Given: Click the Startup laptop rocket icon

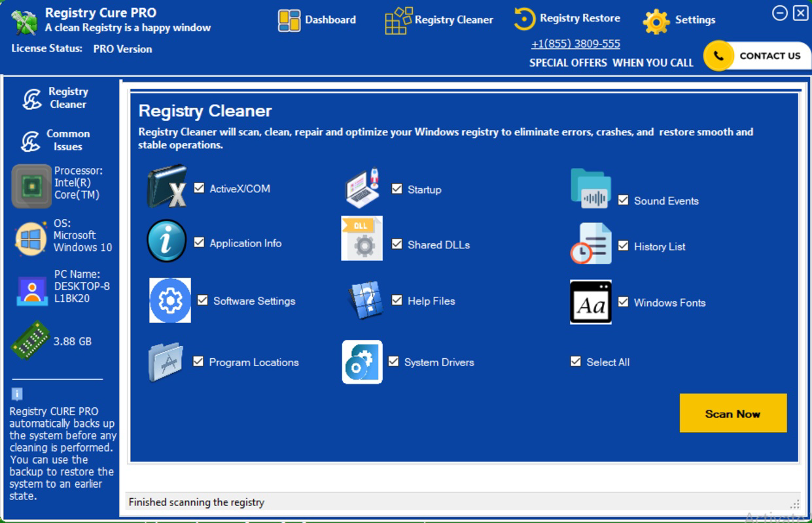Looking at the screenshot, I should [362, 188].
